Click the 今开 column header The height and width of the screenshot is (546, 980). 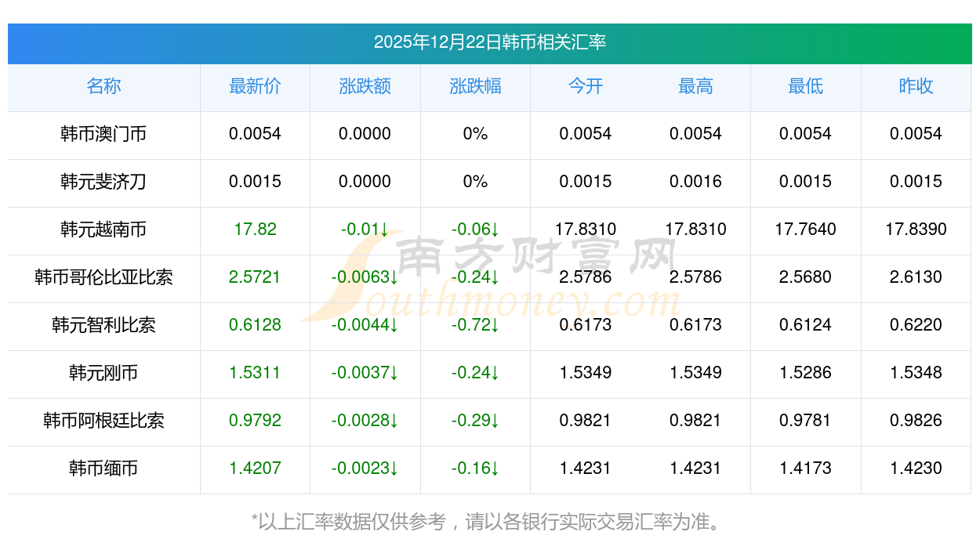coord(586,86)
